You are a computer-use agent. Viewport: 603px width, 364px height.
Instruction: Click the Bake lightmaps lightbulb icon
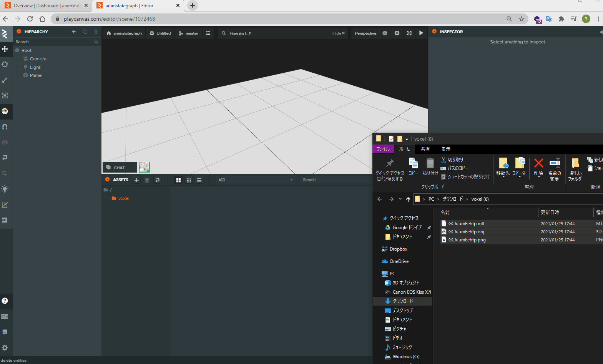point(5,189)
